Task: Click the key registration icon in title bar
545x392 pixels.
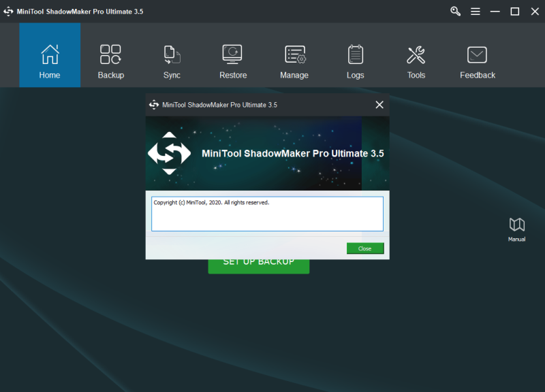Action: [455, 12]
